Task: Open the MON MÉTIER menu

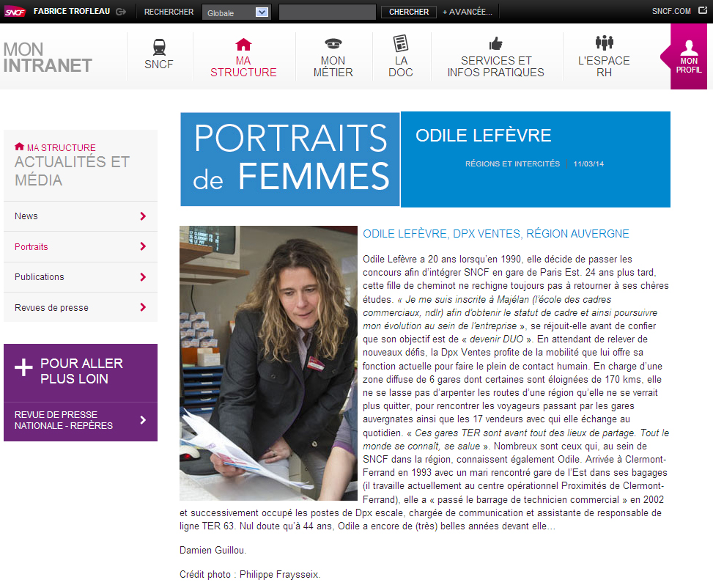Action: [333, 67]
